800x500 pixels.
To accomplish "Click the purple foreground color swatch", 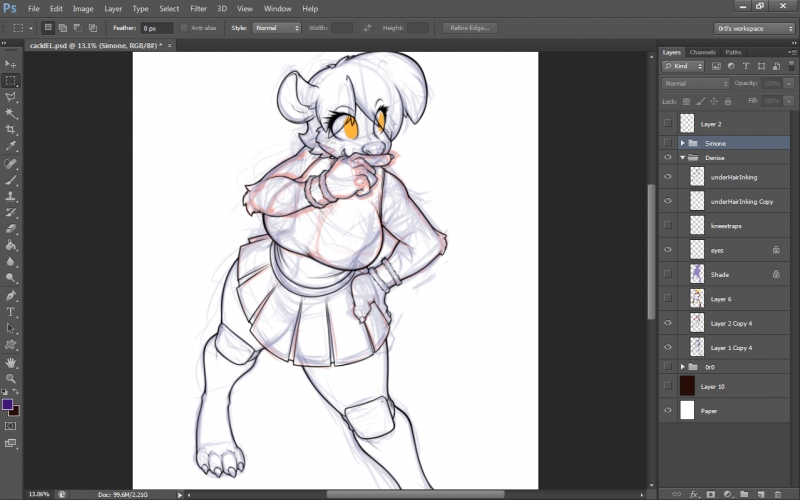I will [x=8, y=405].
